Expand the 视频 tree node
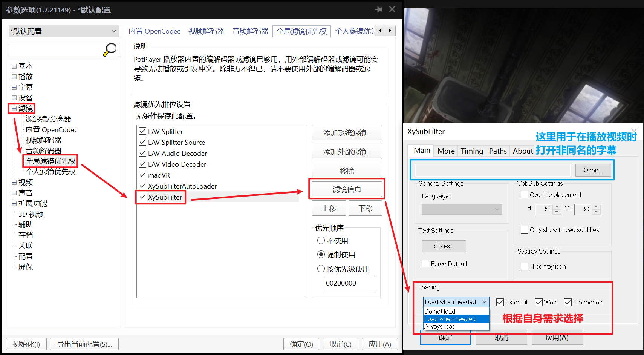 pos(14,183)
